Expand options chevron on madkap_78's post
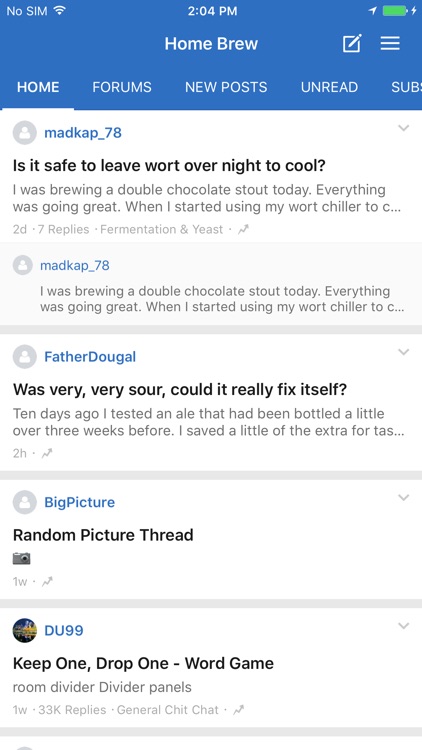This screenshot has height=750, width=422. (x=404, y=128)
